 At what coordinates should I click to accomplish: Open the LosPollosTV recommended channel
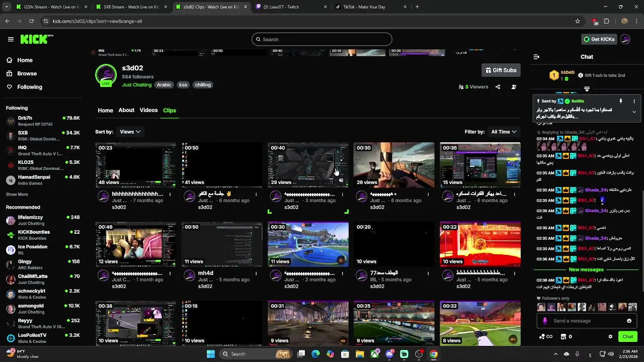point(43,338)
